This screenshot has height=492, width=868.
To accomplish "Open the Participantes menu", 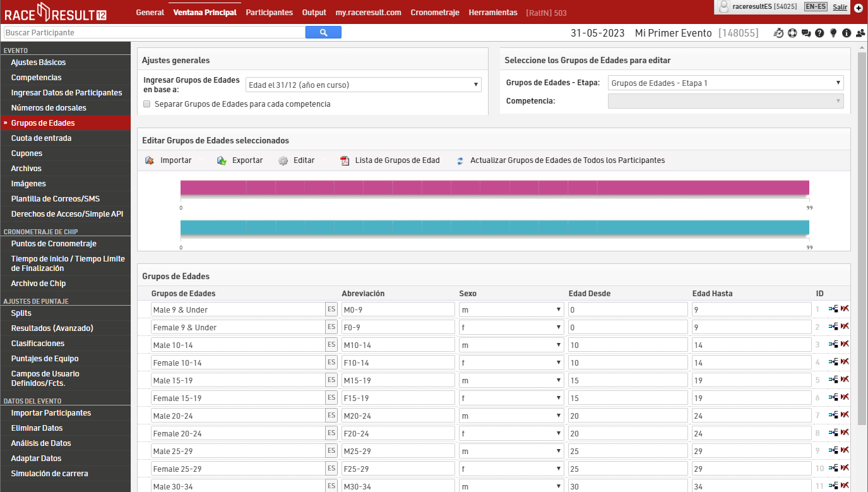I will click(269, 12).
